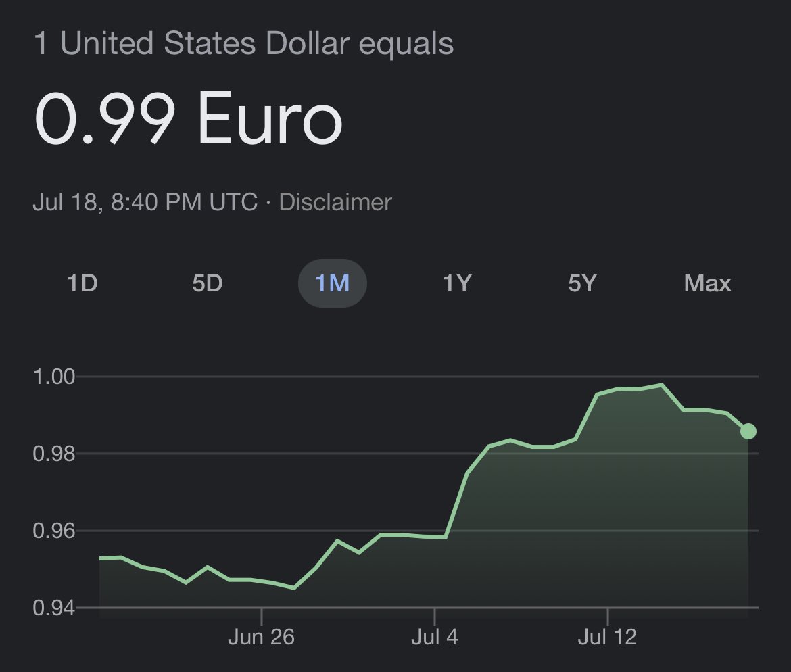This screenshot has width=791, height=672.
Task: Open the 1Y chart range
Action: click(x=457, y=283)
